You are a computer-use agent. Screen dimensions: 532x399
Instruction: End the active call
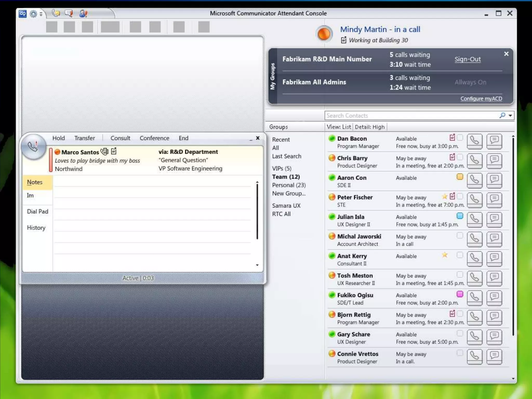click(183, 138)
